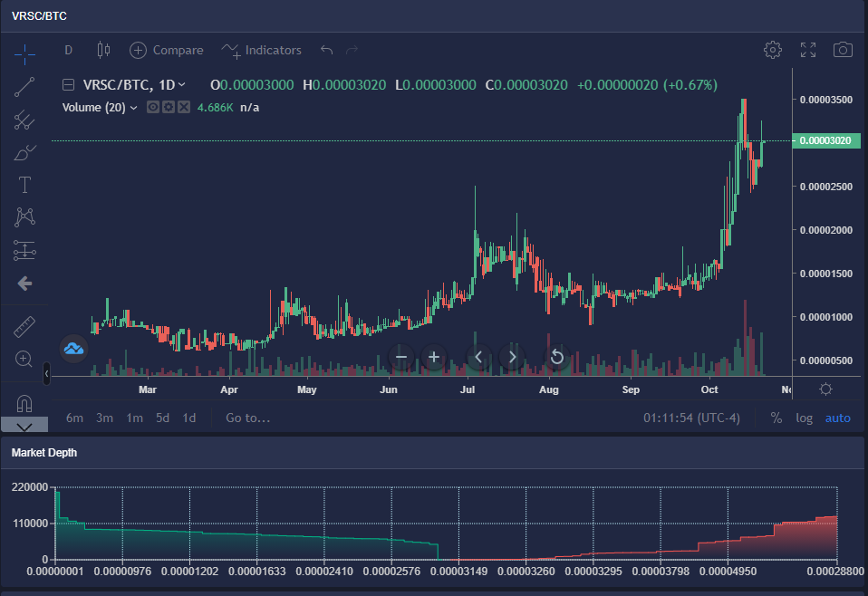Change the D chart interval
The width and height of the screenshot is (868, 596).
pos(69,51)
